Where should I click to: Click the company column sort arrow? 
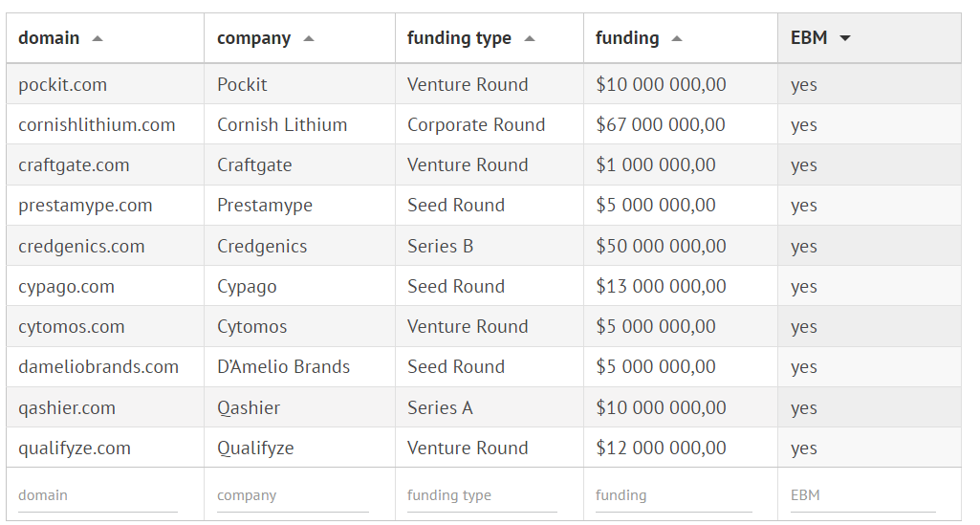(308, 39)
